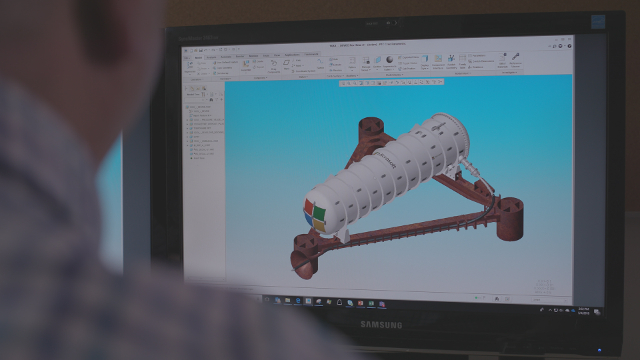Open the Model Tree settings menu
The height and width of the screenshot is (360, 640).
pos(204,94)
